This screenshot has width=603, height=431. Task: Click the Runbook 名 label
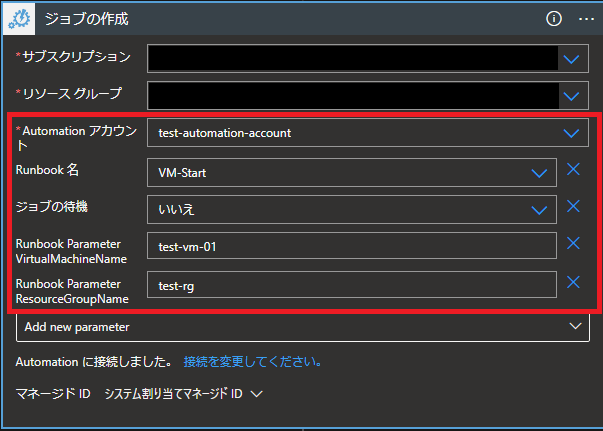(47, 170)
